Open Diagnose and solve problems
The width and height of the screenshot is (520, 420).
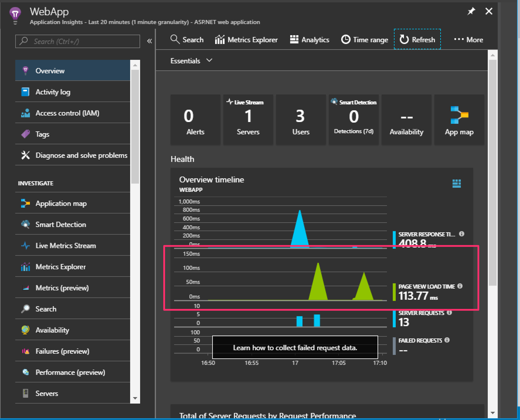pos(72,155)
